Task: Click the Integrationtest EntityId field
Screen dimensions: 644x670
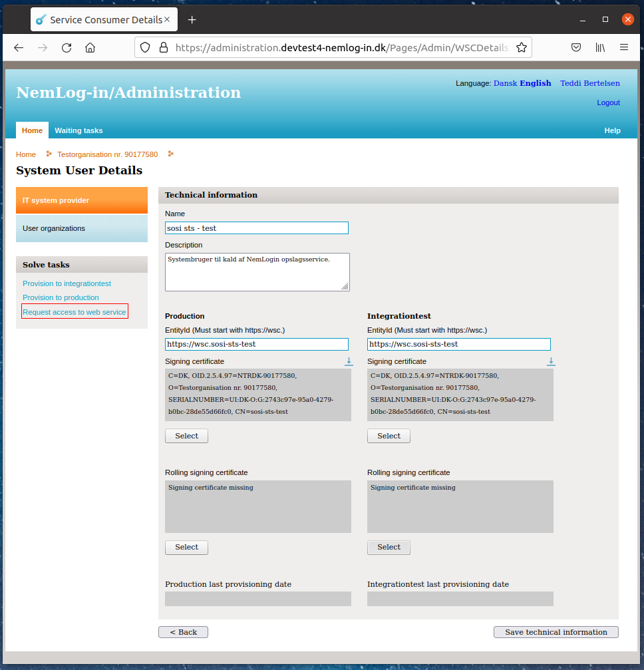Action: 458,344
